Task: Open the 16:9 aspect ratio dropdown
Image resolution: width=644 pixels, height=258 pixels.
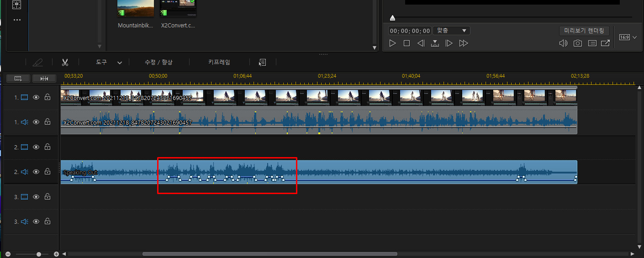Action: coord(628,37)
